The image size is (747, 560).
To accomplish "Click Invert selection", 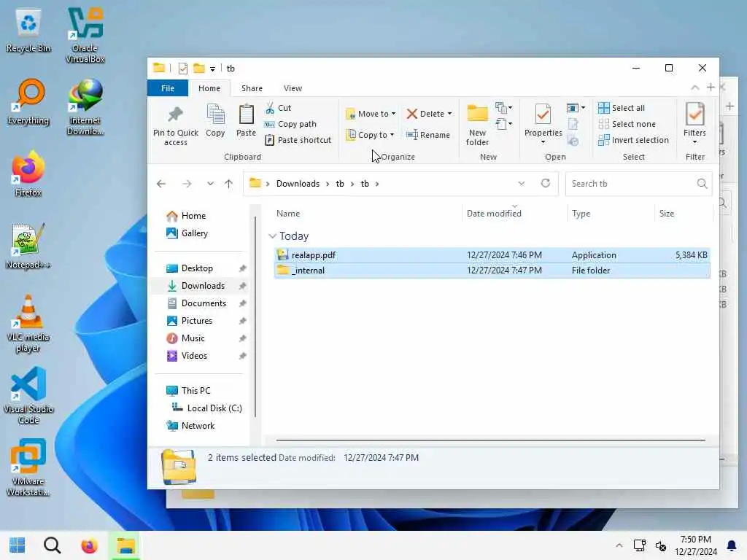I will 634,140.
